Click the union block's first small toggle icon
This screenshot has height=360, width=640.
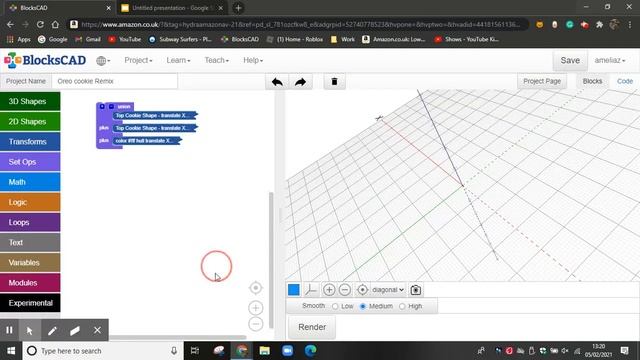pyautogui.click(x=102, y=107)
